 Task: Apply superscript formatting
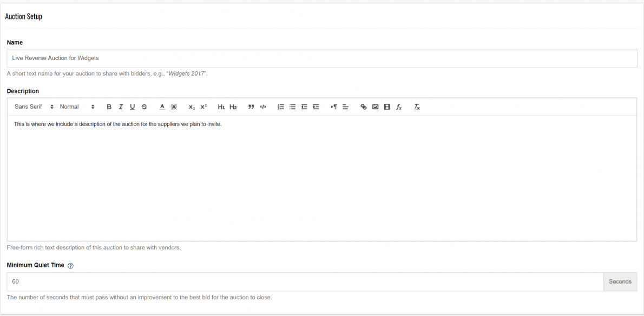(203, 107)
